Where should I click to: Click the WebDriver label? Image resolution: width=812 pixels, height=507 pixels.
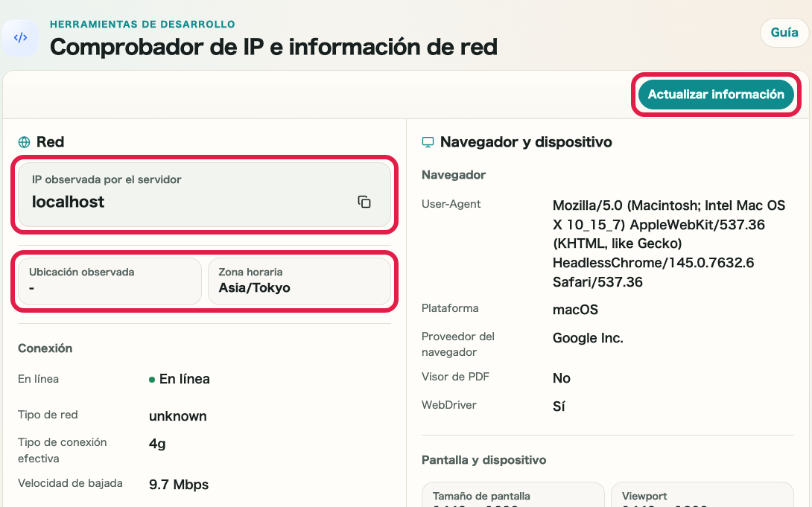pyautogui.click(x=449, y=405)
